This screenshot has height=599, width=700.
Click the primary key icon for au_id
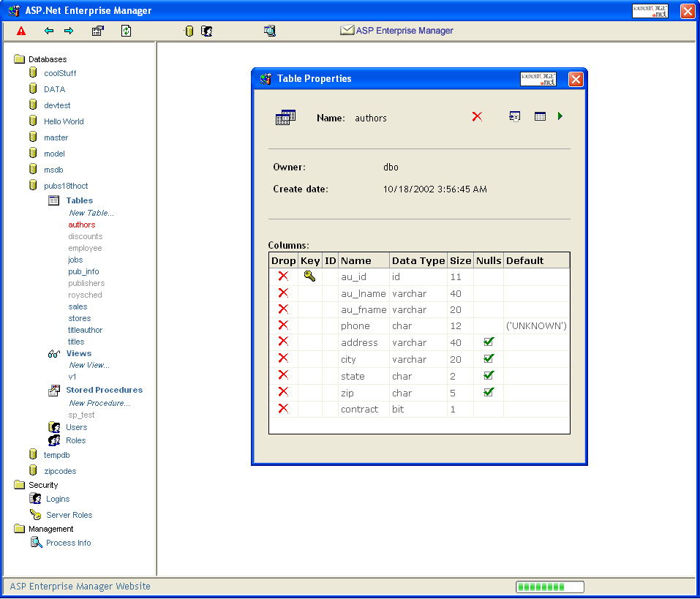click(310, 276)
